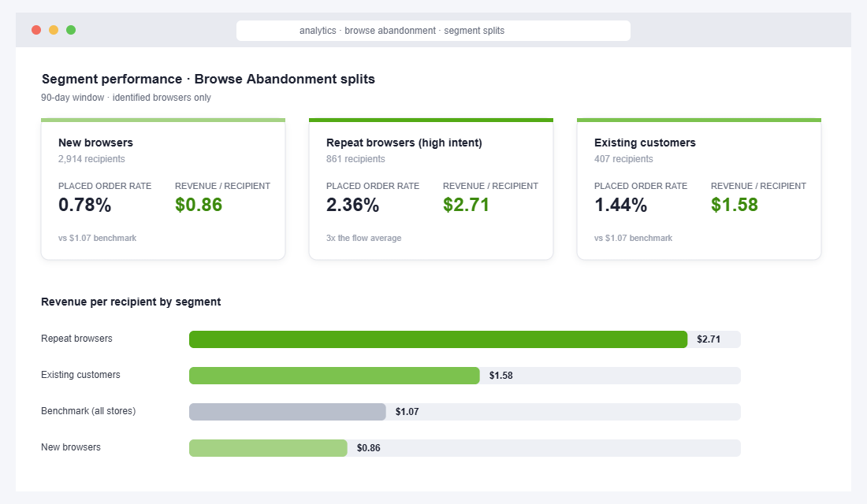Image resolution: width=867 pixels, height=504 pixels.
Task: Select the $0.86 revenue per recipient card value
Action: tap(199, 205)
